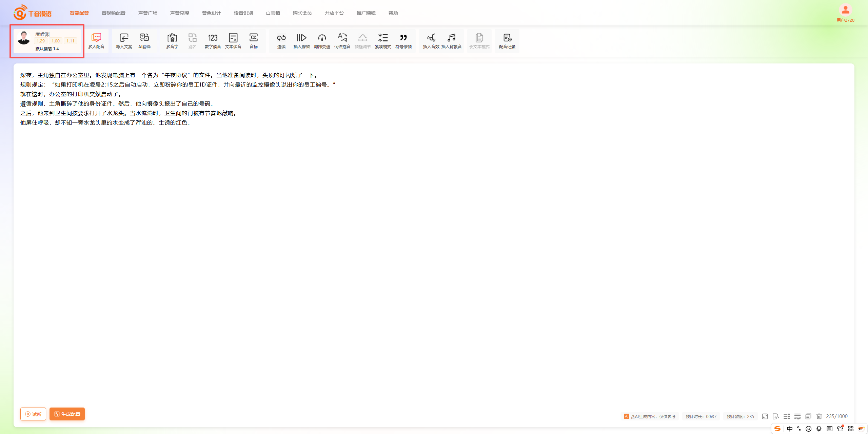Click the trash icon to clear text

point(819,416)
